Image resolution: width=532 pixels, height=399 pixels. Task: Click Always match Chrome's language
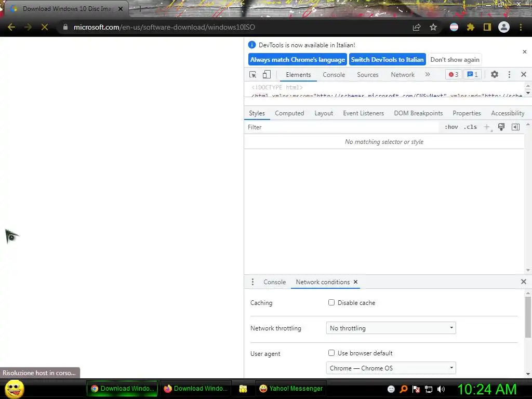click(x=298, y=60)
